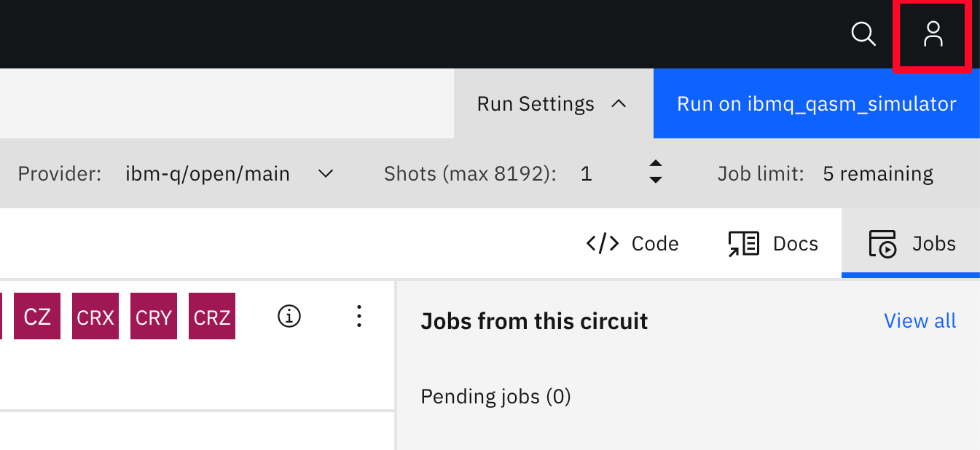
Task: Click the gate info circle icon
Action: pyautogui.click(x=289, y=316)
